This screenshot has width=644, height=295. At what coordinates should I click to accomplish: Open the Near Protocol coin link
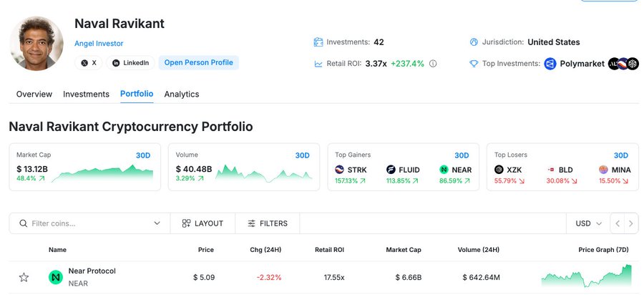pyautogui.click(x=92, y=271)
